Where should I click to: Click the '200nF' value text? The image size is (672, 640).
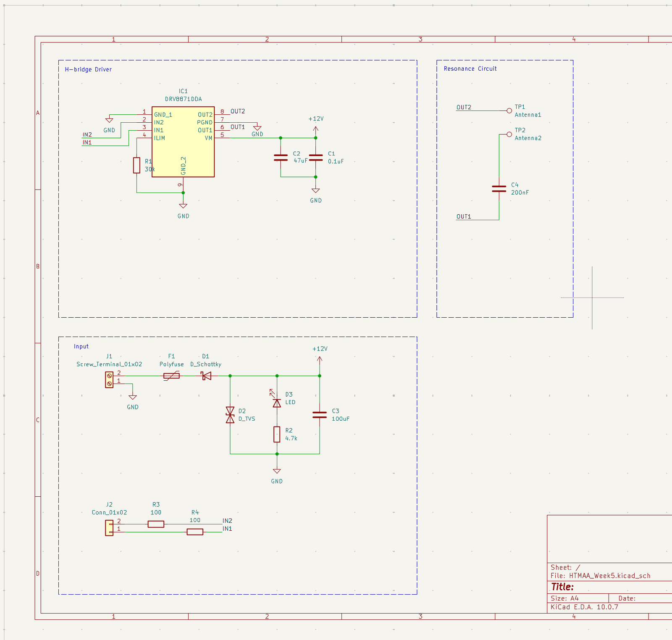click(520, 192)
